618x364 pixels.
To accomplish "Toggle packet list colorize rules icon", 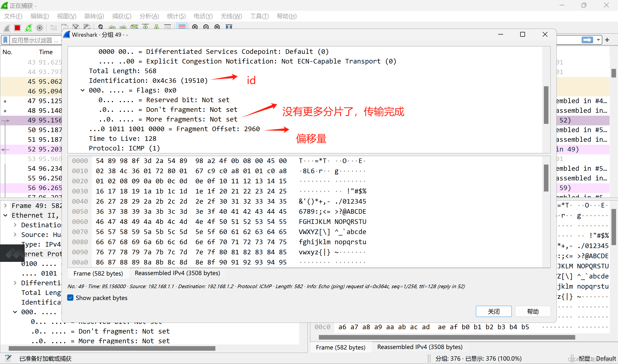I will (182, 27).
